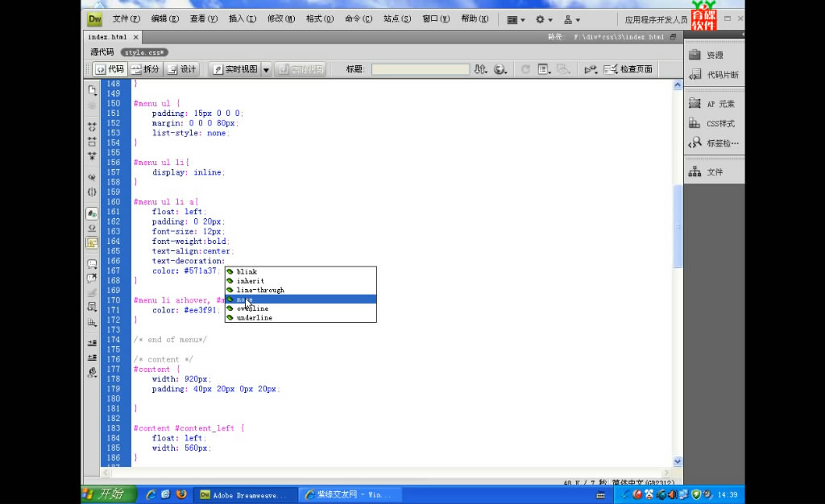Click the 检查页面 (Check Page) button
The image size is (825, 504).
[628, 69]
